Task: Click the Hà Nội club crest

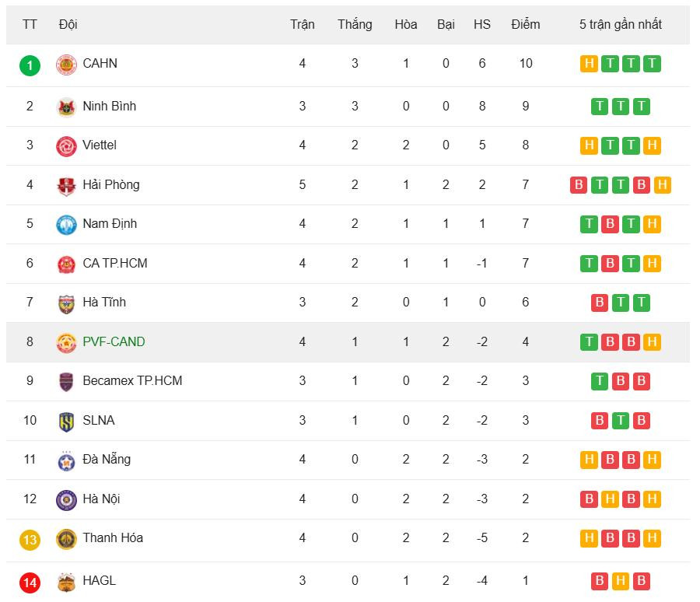Action: click(66, 499)
